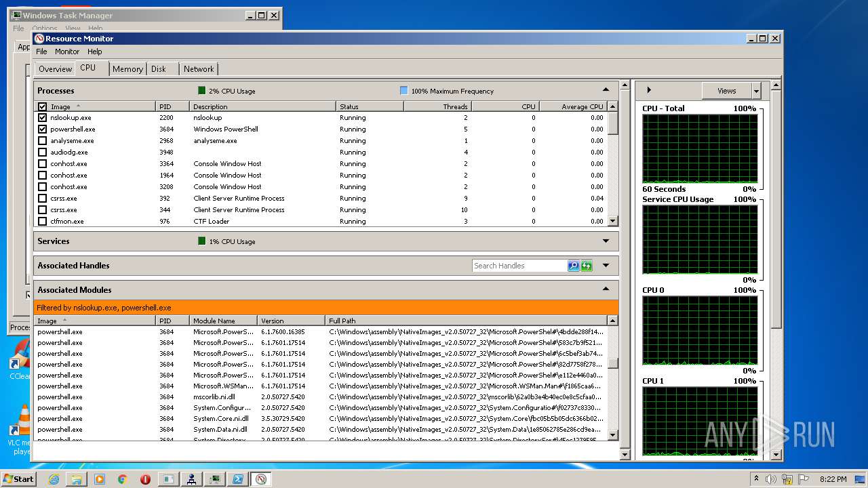This screenshot has width=868, height=488.
Task: Click the Services green CPU Usage square
Action: pos(201,241)
